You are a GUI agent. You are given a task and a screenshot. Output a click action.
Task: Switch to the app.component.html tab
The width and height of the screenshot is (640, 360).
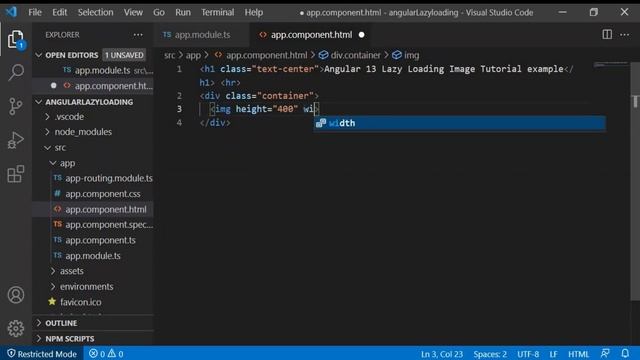311,35
